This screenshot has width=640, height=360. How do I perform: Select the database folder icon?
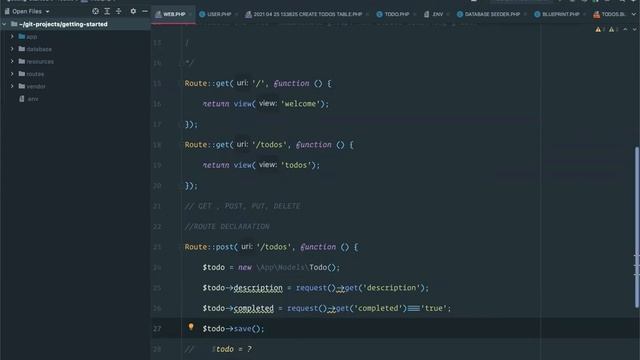[22, 49]
